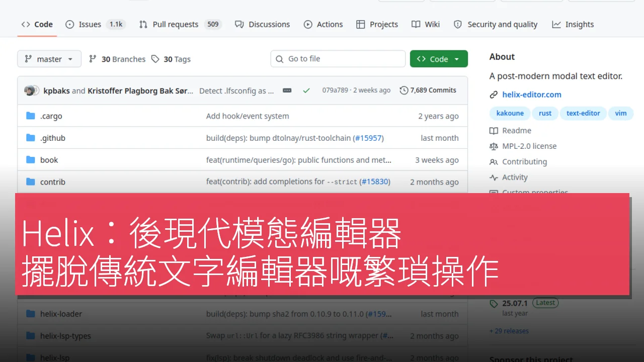The image size is (644, 362).
Task: Open the Wiki tab
Action: point(426,24)
